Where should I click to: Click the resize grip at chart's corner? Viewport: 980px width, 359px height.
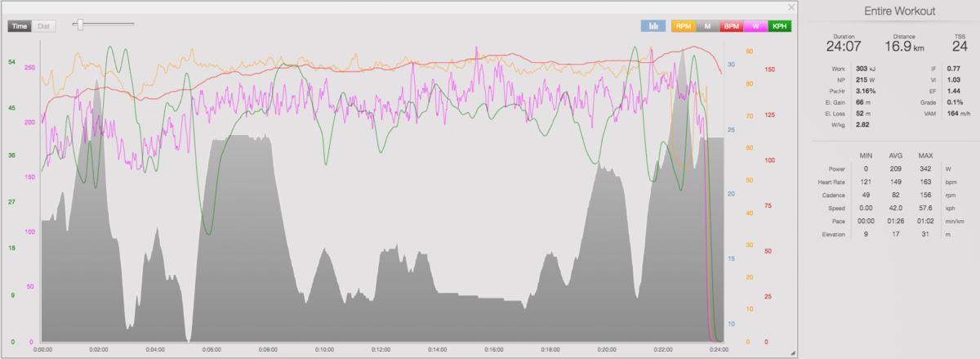click(x=791, y=352)
